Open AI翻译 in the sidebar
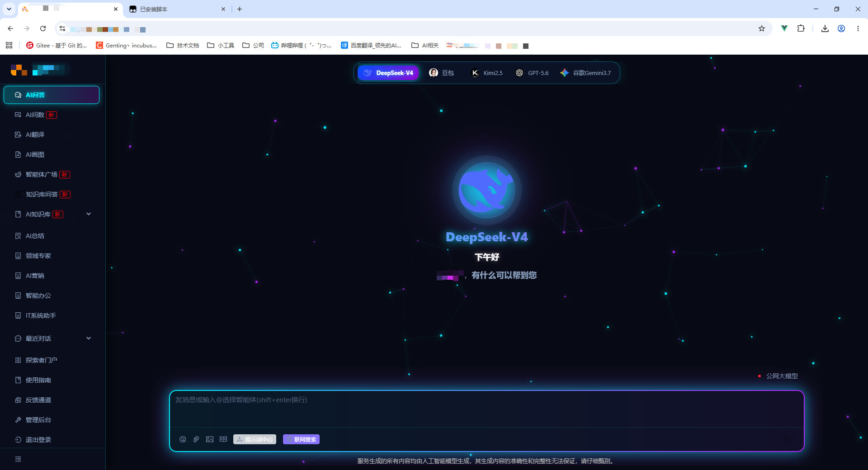868x470 pixels. click(52, 135)
